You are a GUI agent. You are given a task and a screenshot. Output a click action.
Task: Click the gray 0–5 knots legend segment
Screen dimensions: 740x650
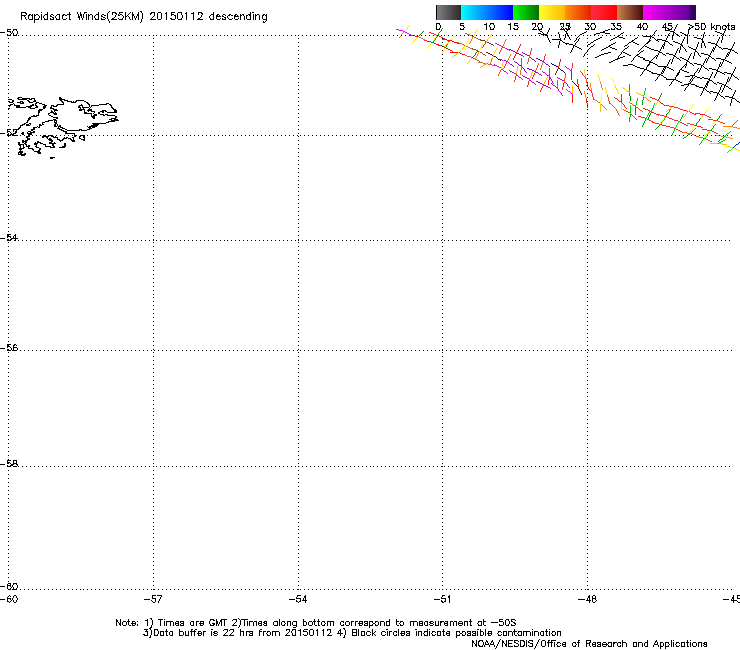[x=448, y=12]
